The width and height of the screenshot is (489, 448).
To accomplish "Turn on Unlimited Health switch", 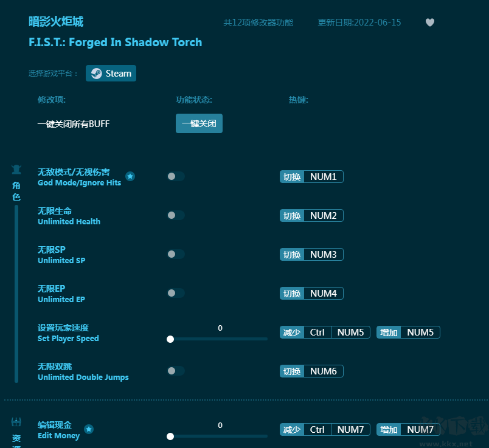I will (x=175, y=215).
